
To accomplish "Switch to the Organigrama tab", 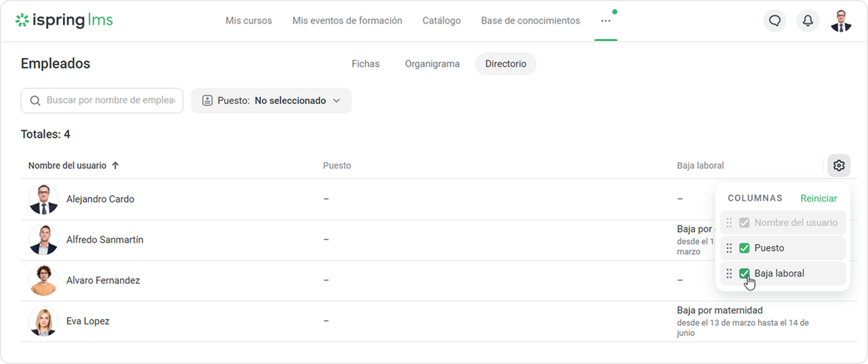I will [432, 64].
